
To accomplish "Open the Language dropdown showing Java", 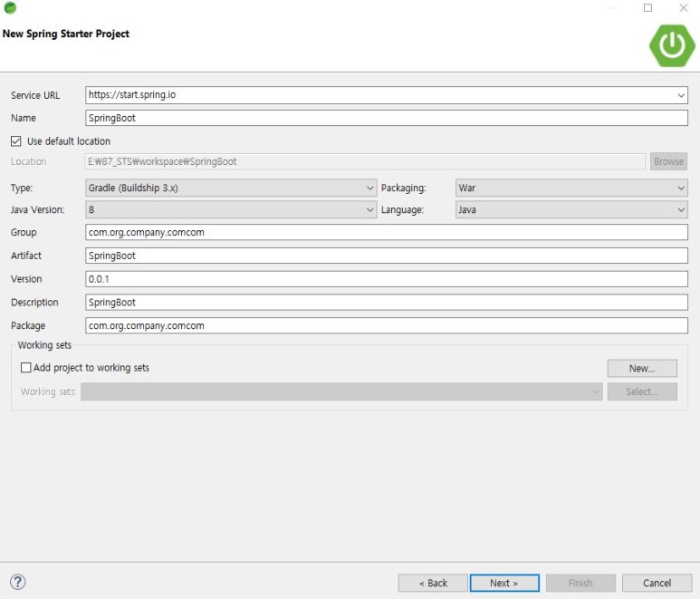I will coord(571,209).
